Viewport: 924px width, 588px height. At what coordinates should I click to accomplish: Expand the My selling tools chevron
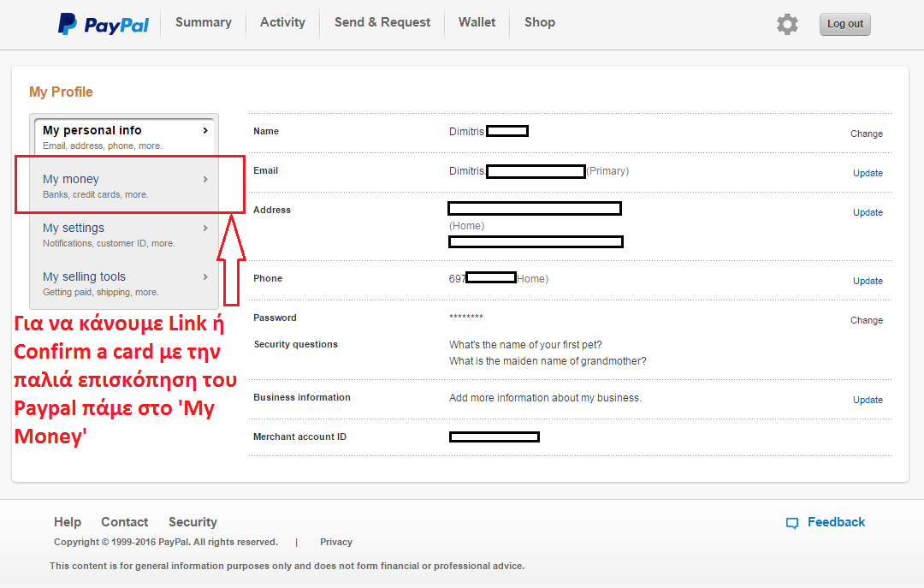[205, 277]
